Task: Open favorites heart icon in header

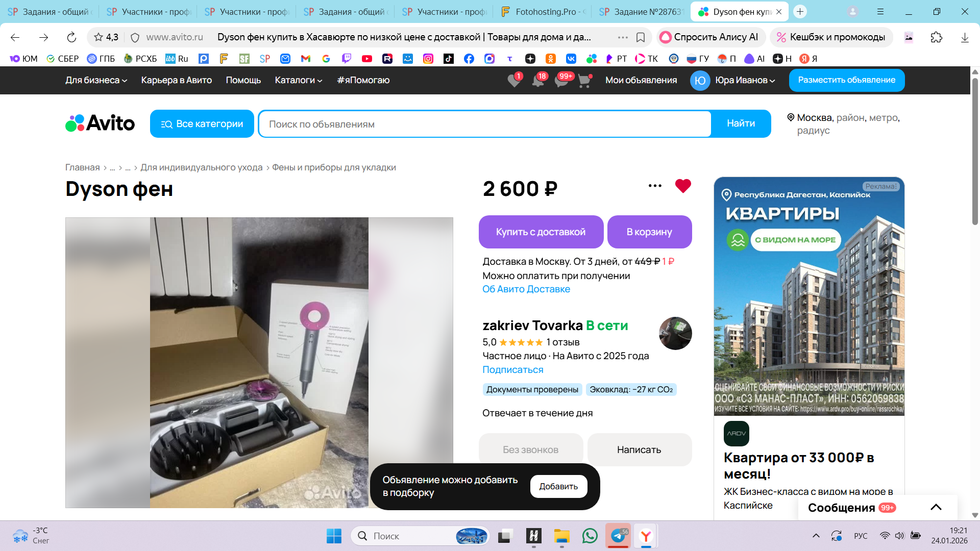Action: (514, 81)
